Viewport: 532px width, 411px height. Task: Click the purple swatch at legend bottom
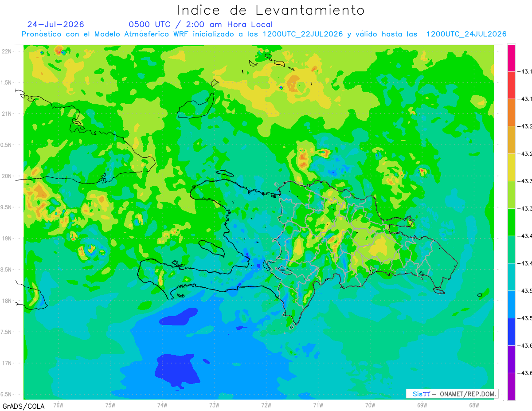pyautogui.click(x=511, y=387)
